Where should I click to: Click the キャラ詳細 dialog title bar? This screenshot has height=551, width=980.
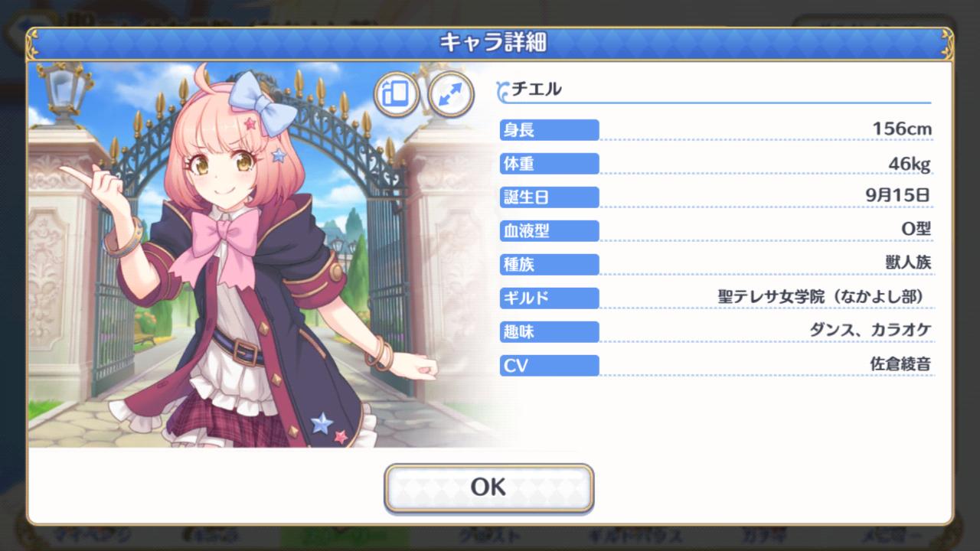(x=490, y=43)
